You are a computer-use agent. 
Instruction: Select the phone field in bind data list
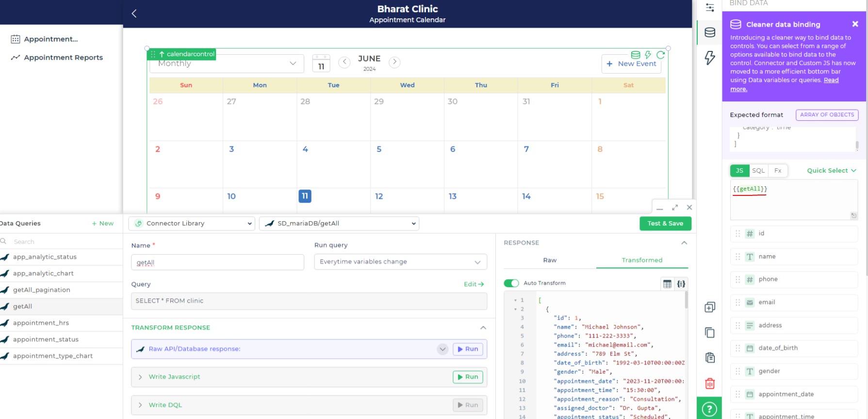tap(794, 279)
